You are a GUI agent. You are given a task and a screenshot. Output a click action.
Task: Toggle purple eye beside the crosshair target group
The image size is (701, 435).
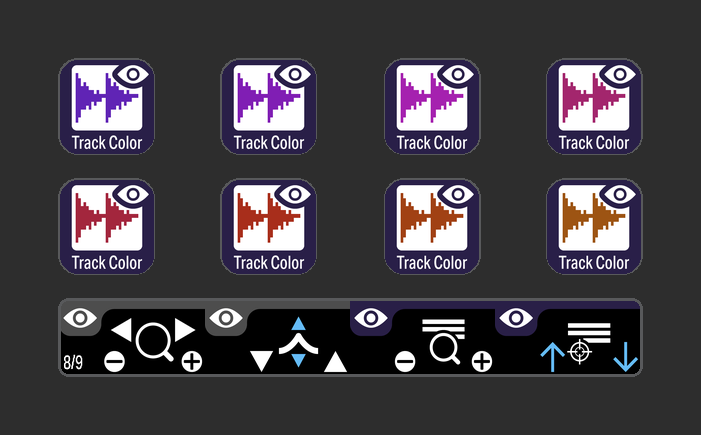coord(516,318)
